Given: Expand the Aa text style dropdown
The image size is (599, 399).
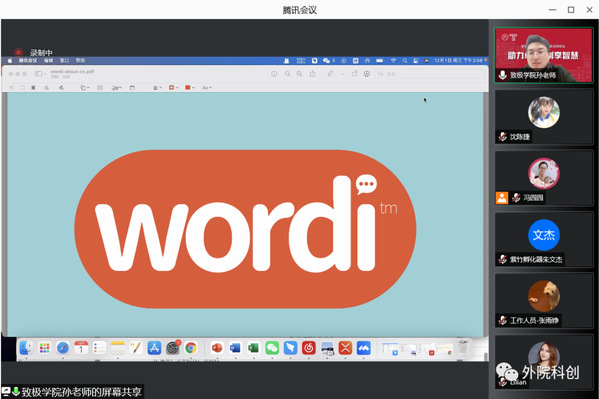Looking at the screenshot, I should click(207, 88).
